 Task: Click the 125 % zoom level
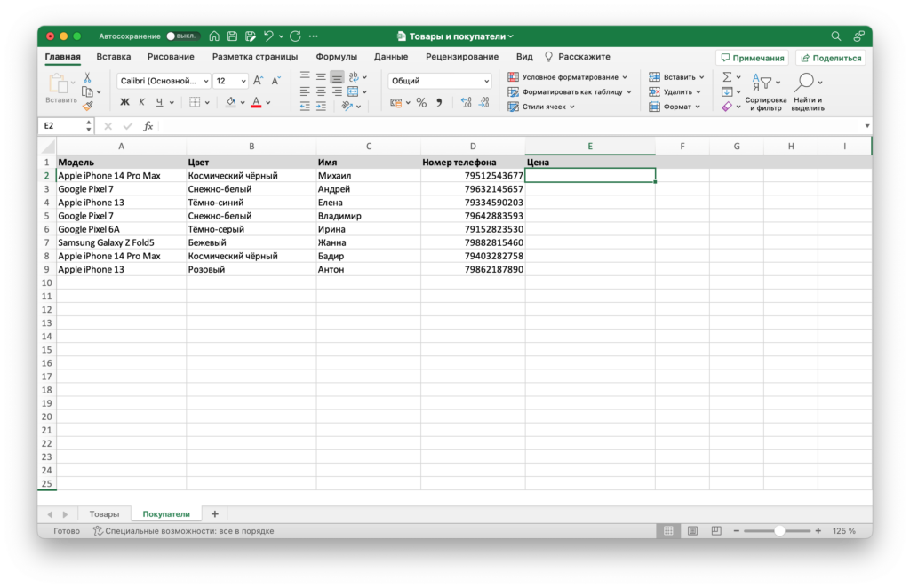point(844,530)
